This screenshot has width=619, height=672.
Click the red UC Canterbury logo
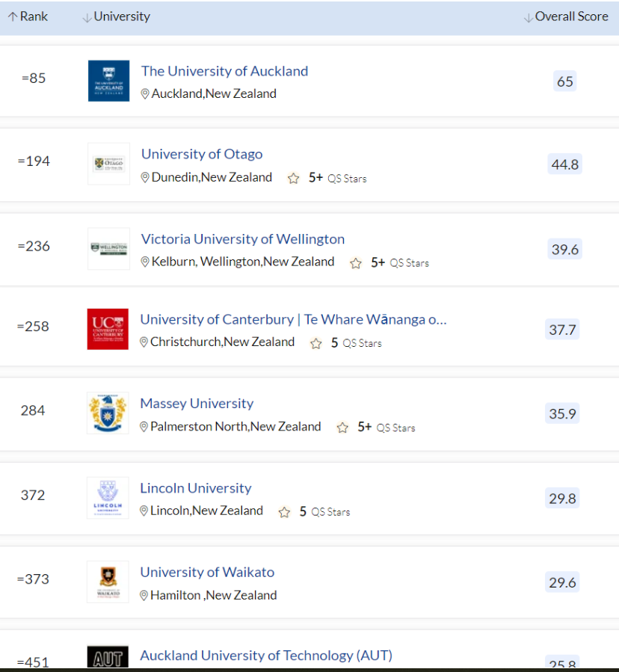[x=108, y=329]
